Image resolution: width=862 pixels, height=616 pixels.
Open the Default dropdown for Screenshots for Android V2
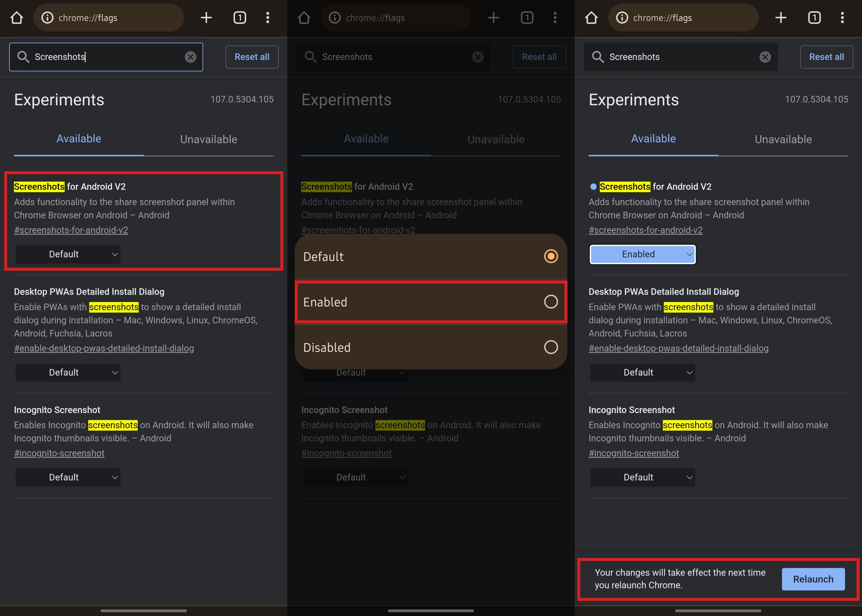coord(68,254)
